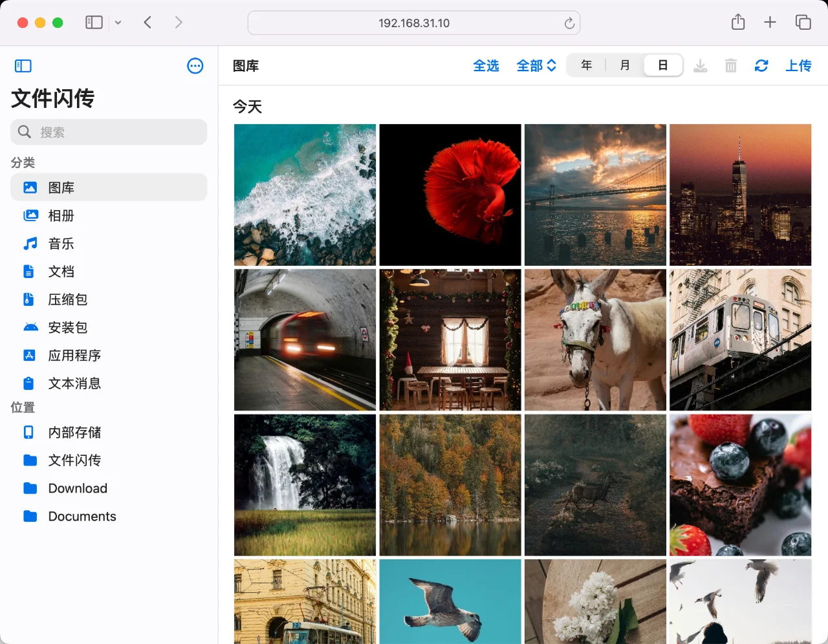The width and height of the screenshot is (828, 644).
Task: Open the waterfall and meadow photo
Action: (x=305, y=485)
